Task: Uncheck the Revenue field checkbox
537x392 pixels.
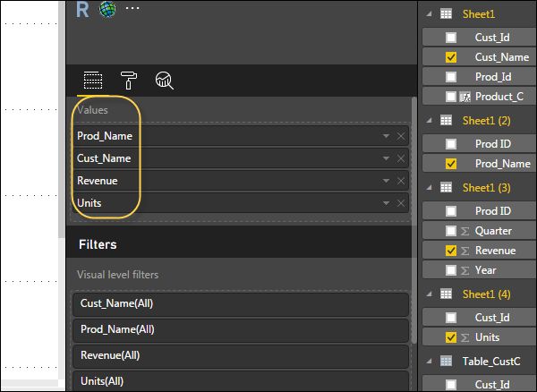Action: (451, 251)
